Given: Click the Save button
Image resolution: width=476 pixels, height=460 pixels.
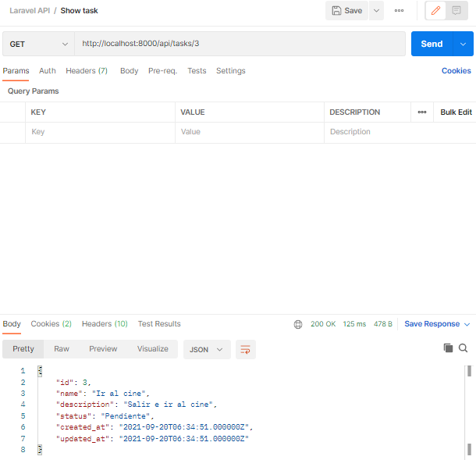Looking at the screenshot, I should (346, 11).
